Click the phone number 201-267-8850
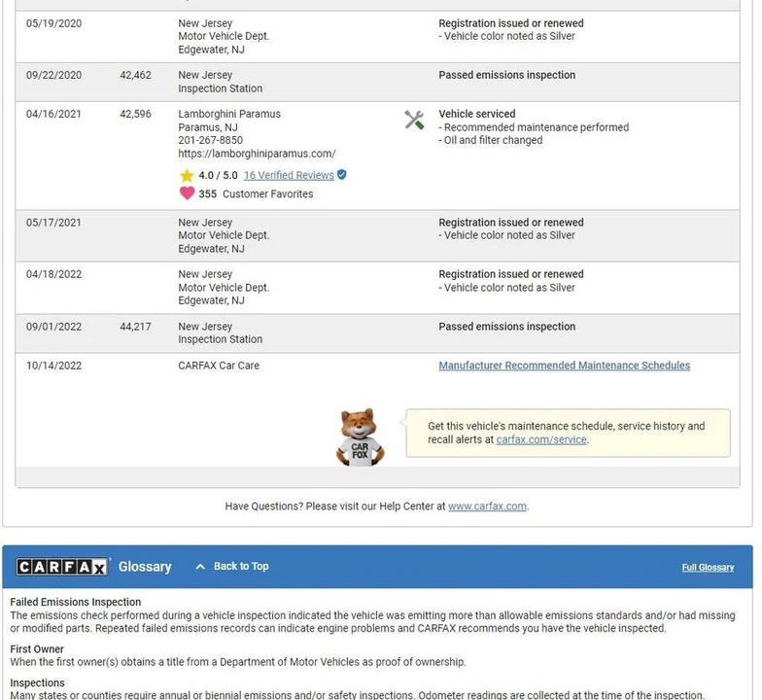The width and height of the screenshot is (762, 700). [x=210, y=140]
